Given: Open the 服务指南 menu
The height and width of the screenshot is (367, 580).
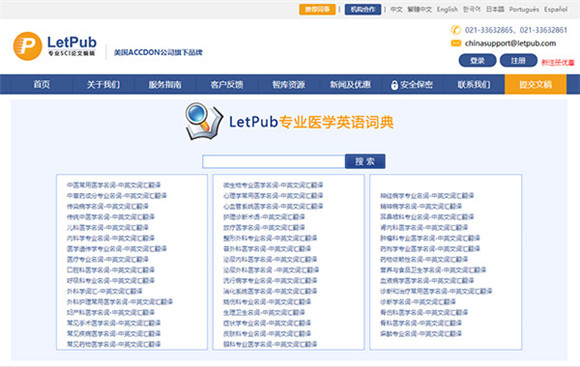Looking at the screenshot, I should point(165,84).
